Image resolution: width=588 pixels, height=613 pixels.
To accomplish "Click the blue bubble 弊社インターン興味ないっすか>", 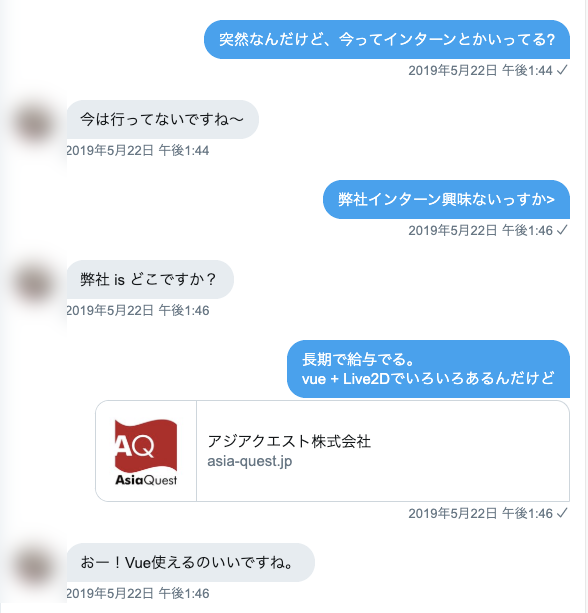I will click(446, 199).
